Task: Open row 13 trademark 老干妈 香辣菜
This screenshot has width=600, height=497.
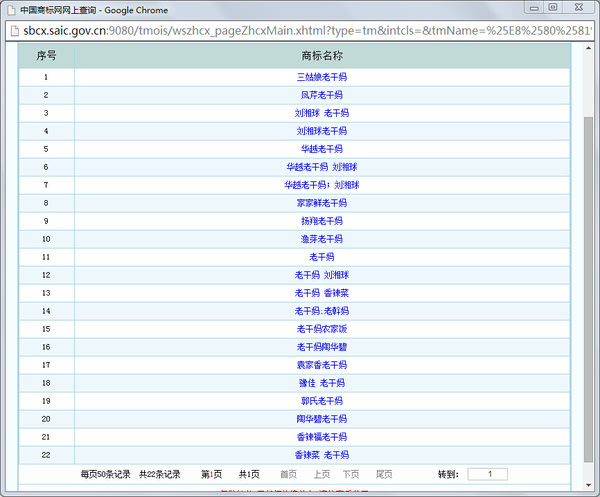Action: click(x=322, y=293)
